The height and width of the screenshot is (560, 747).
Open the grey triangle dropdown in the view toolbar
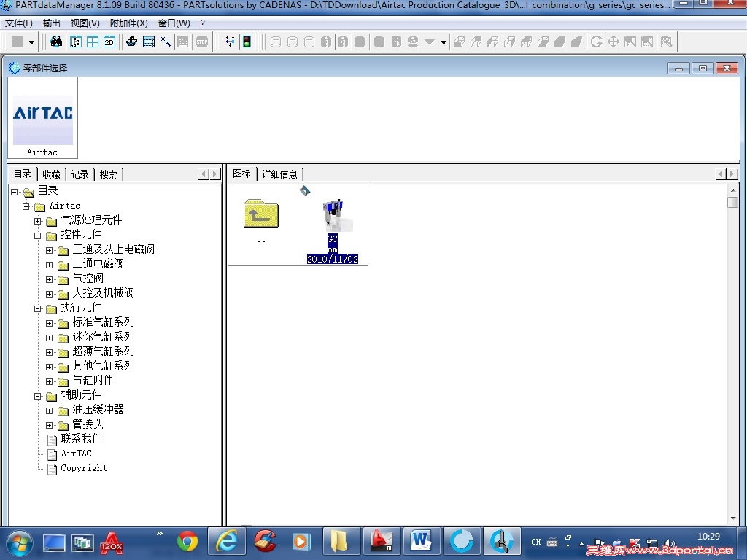(x=429, y=42)
